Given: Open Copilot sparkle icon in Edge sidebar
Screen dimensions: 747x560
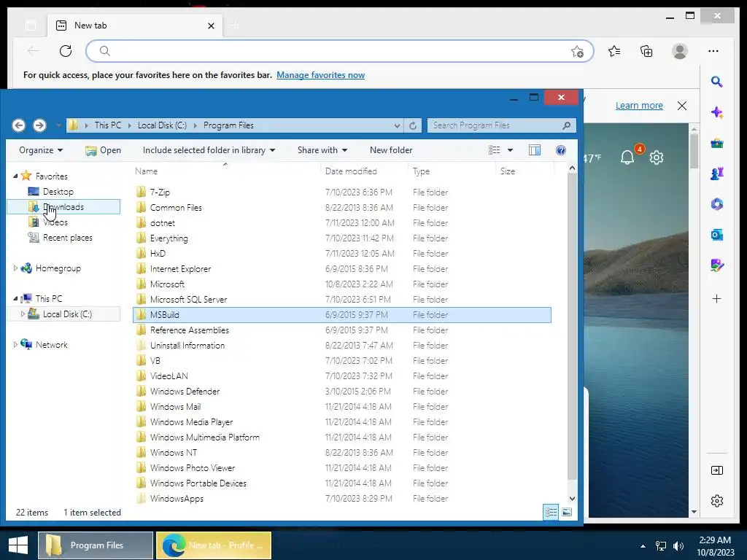Looking at the screenshot, I should point(716,112).
